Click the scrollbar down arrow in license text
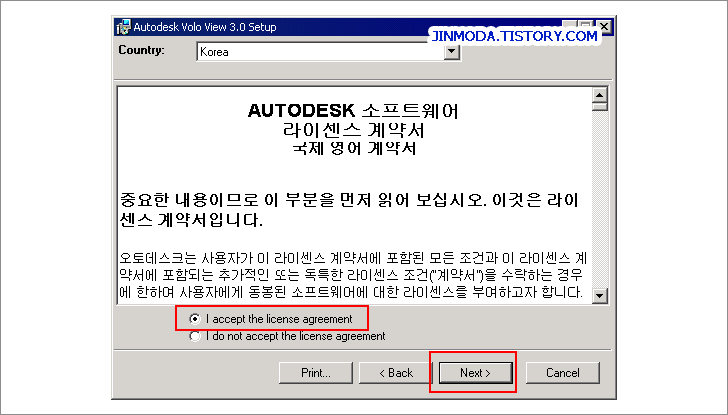This screenshot has width=728, height=415. pos(600,295)
